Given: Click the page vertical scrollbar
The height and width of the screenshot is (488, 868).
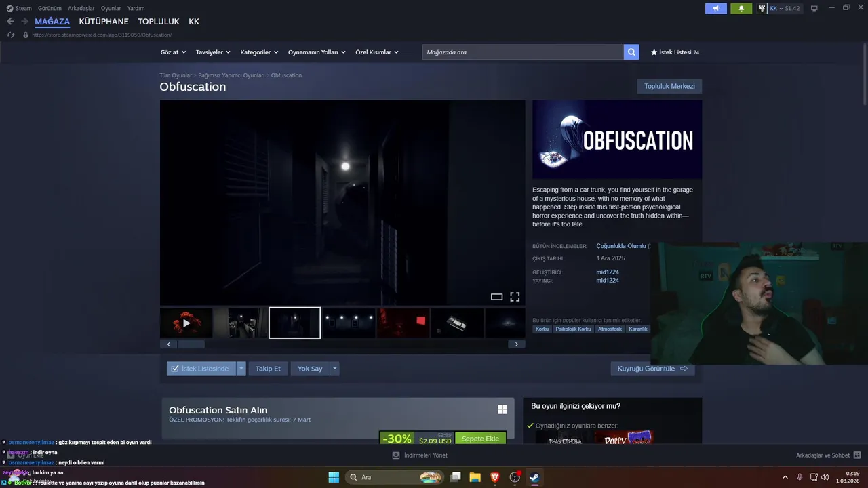Looking at the screenshot, I should point(865,75).
